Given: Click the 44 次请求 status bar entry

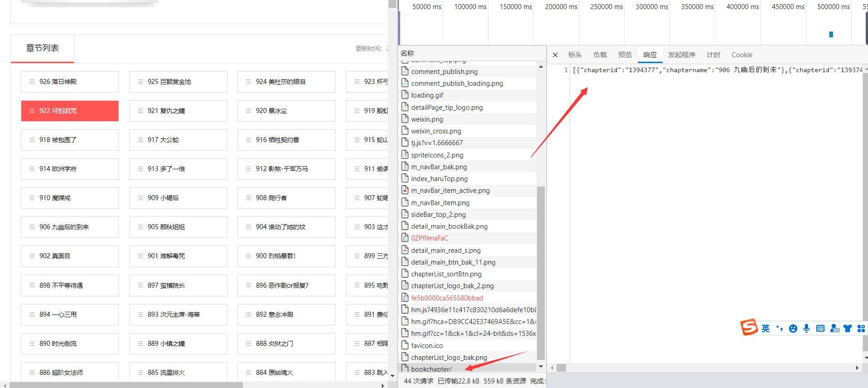Looking at the screenshot, I should tap(419, 381).
